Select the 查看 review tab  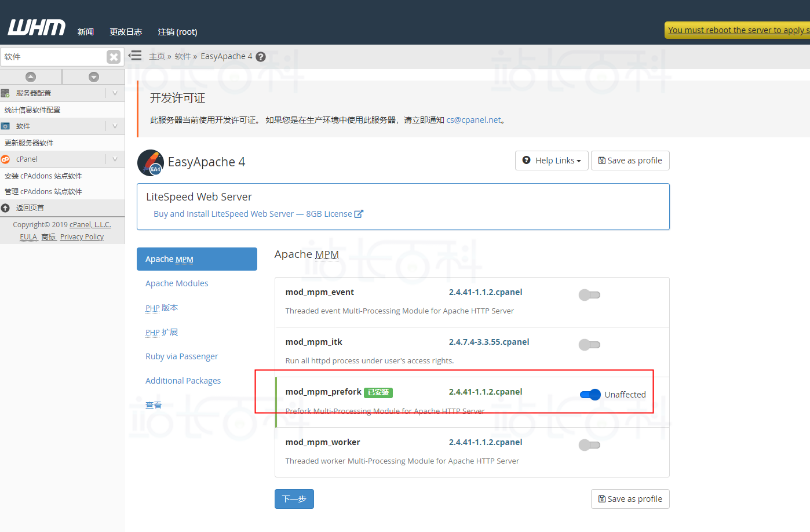click(x=154, y=405)
